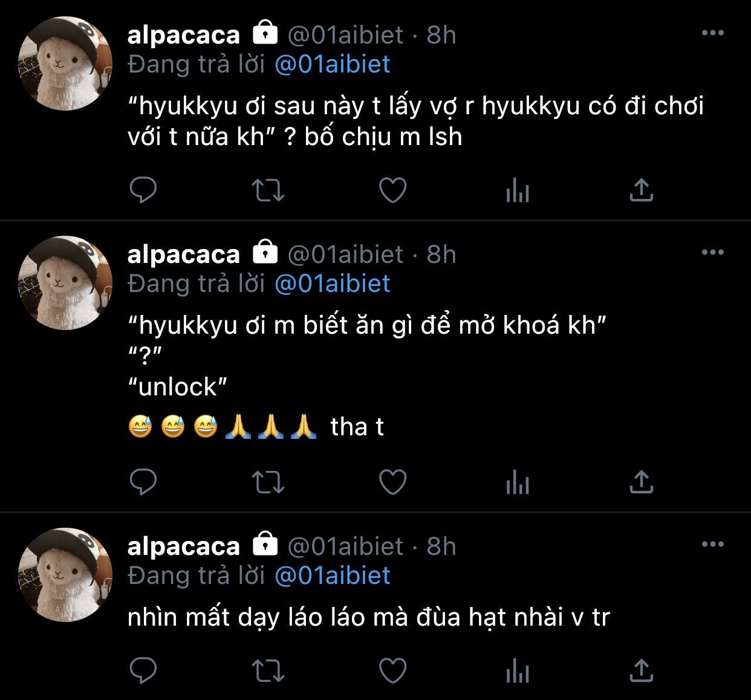Share the last tweet about hạt nhài
Viewport: 751px width, 700px height.
[x=641, y=670]
